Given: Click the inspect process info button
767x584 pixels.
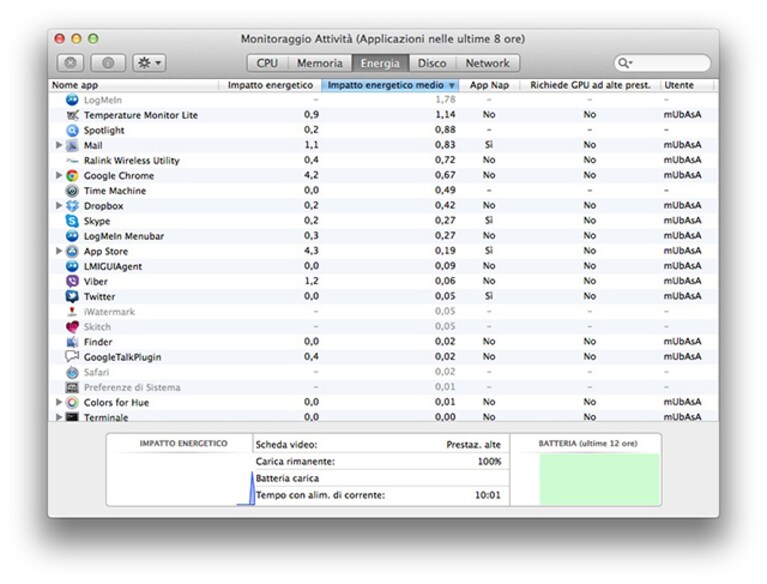Looking at the screenshot, I should click(x=108, y=63).
